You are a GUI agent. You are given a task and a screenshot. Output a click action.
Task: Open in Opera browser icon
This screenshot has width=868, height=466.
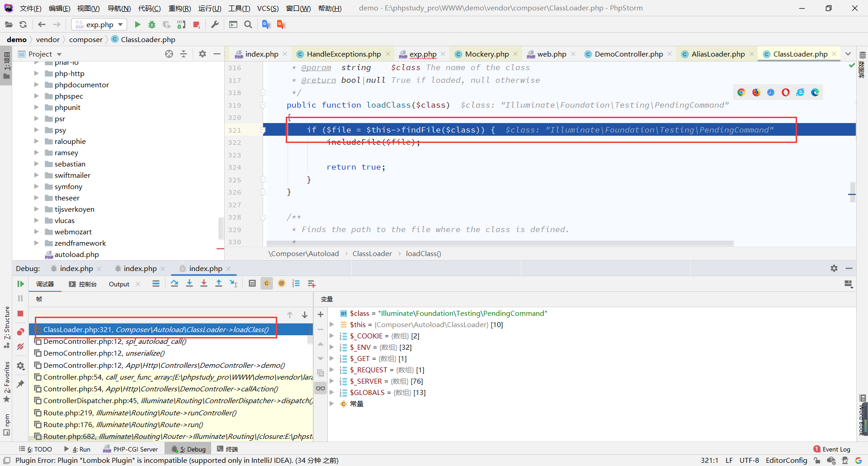coord(786,92)
